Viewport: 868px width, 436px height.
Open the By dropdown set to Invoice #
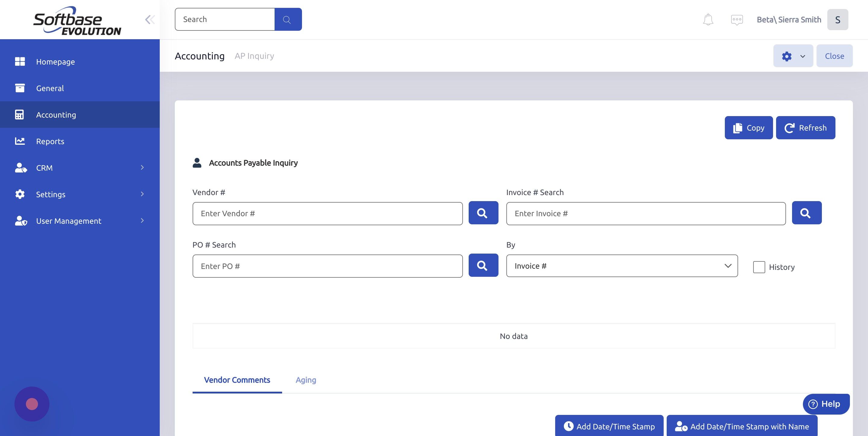(622, 266)
